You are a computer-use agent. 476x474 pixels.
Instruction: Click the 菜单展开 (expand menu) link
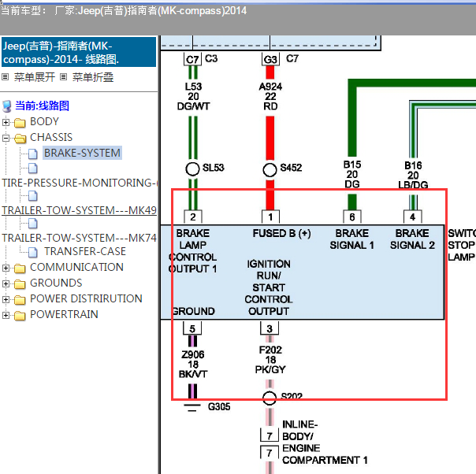click(x=35, y=77)
